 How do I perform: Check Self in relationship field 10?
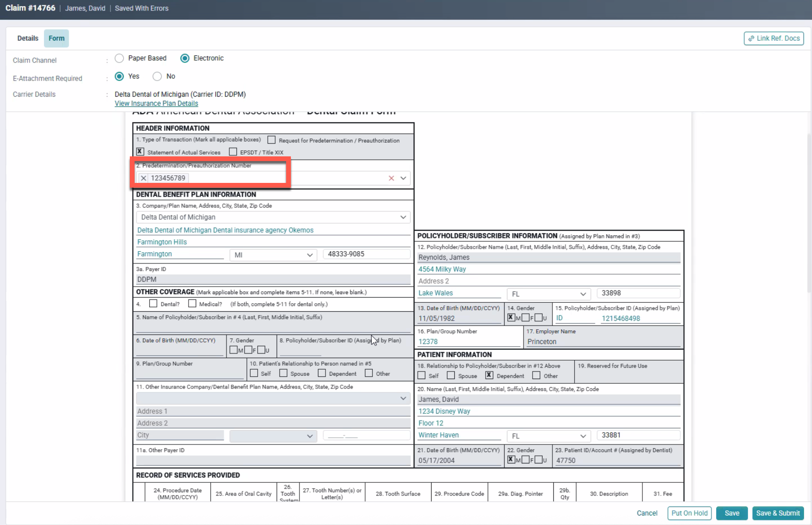coord(254,373)
